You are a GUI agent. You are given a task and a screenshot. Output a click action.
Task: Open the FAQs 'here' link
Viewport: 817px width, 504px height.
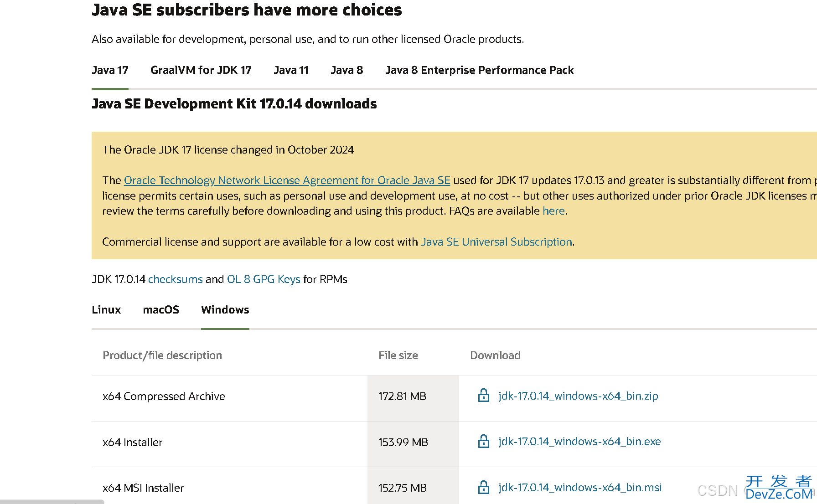[x=553, y=211]
